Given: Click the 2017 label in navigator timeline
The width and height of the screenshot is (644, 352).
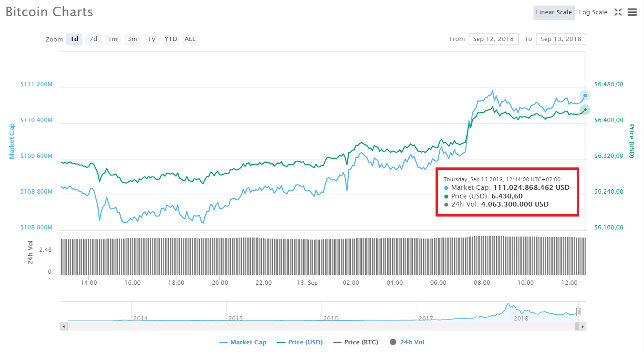Looking at the screenshot, I should [x=426, y=318].
